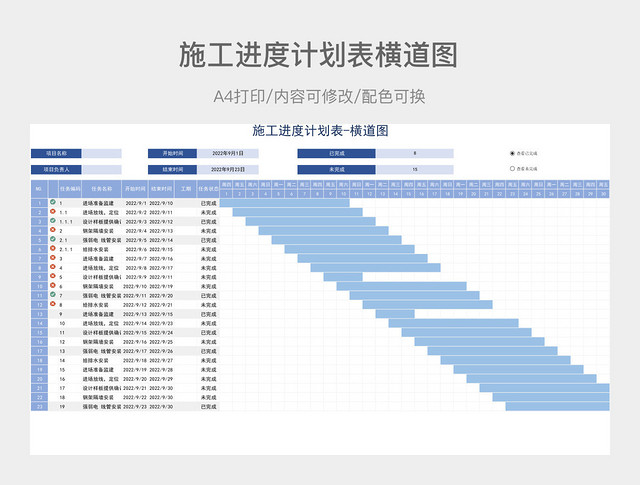The image size is (640, 485).
Task: Click the NO. column header
Action: 39,189
